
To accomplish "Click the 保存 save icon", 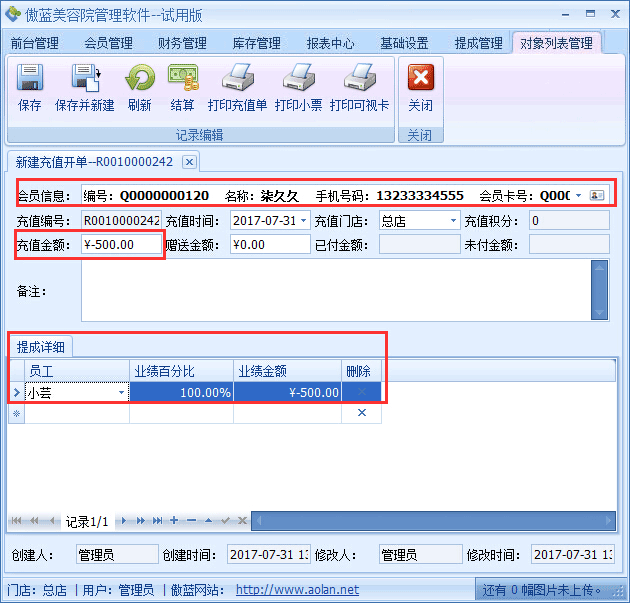I will point(30,77).
